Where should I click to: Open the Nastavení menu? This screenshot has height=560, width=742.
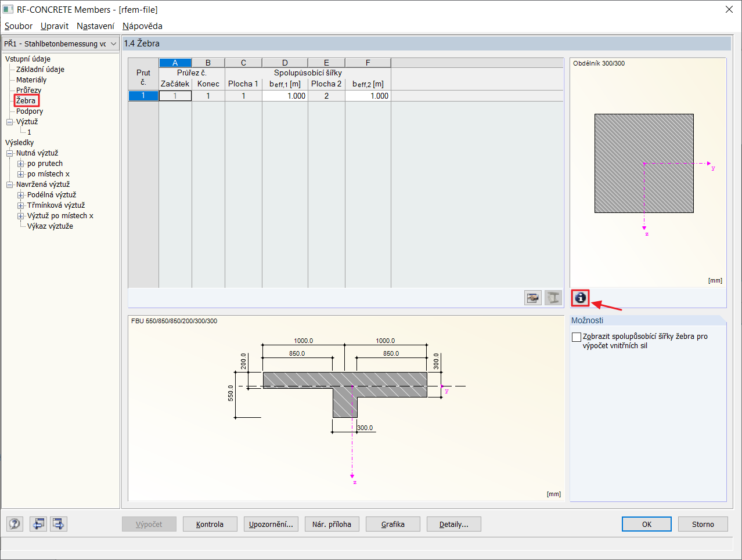[x=95, y=26]
